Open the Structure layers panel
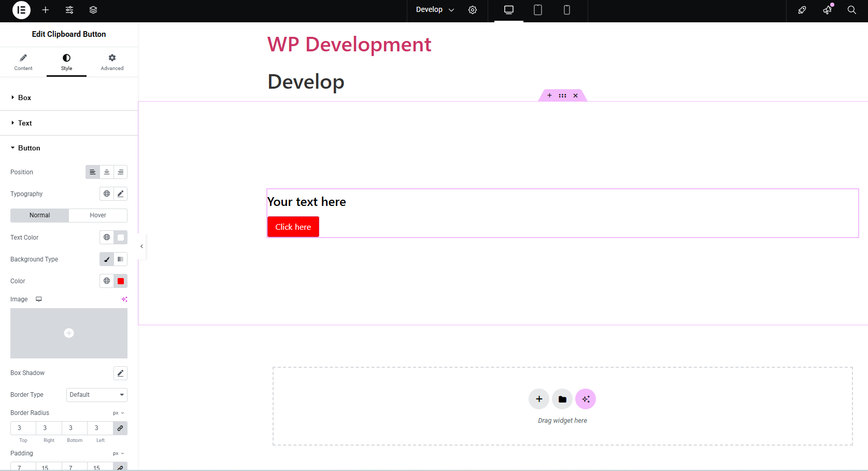This screenshot has width=868, height=471. point(93,10)
